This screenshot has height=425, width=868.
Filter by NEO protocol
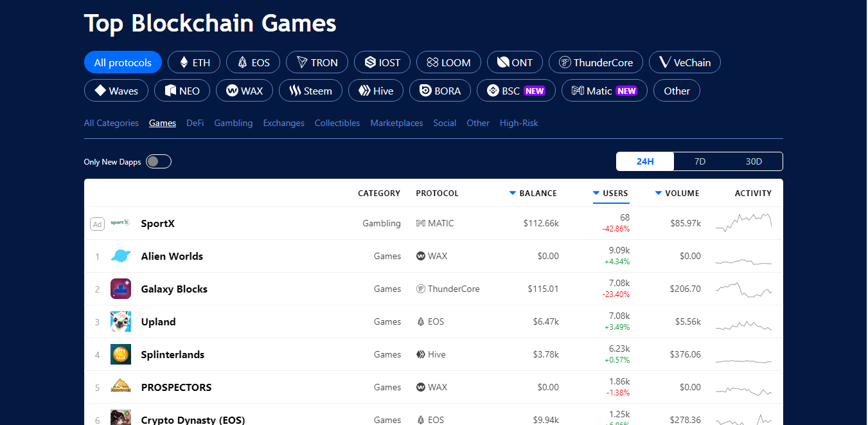click(182, 91)
